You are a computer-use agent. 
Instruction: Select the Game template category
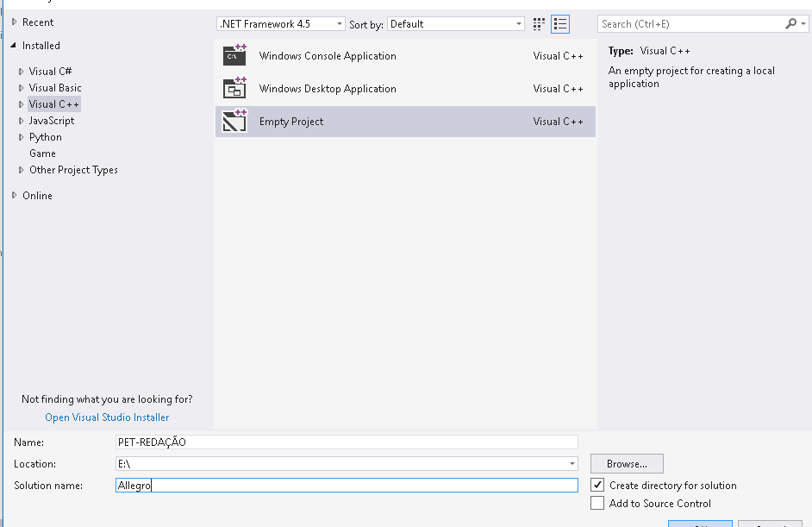42,154
